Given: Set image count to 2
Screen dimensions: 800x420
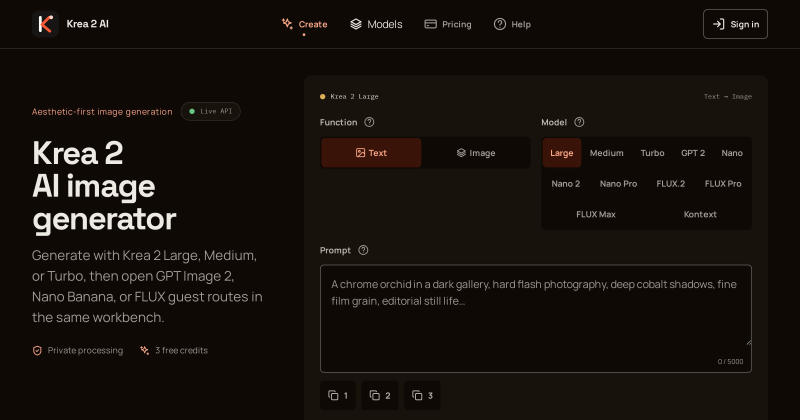Looking at the screenshot, I should tap(380, 396).
